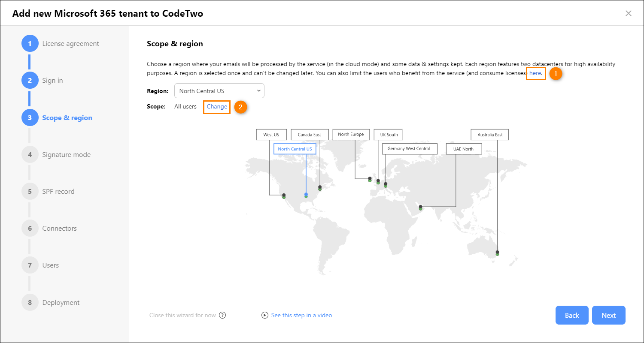Choose the North Europe region label on map
Image resolution: width=644 pixels, height=343 pixels.
[351, 134]
